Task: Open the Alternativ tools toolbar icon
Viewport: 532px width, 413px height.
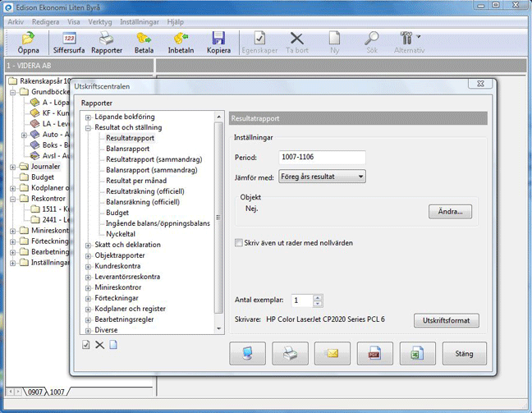Action: (x=409, y=43)
